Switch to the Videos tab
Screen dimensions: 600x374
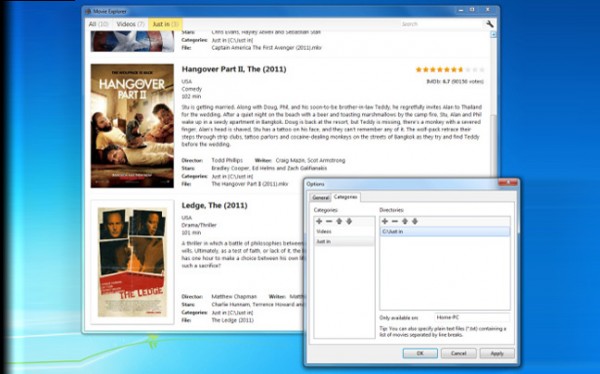pos(130,24)
